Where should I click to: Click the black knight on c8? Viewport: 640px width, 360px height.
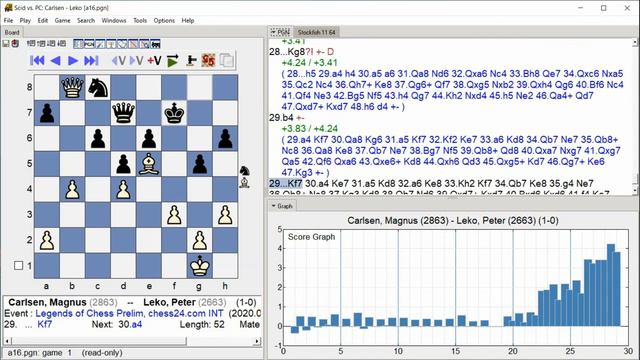98,87
